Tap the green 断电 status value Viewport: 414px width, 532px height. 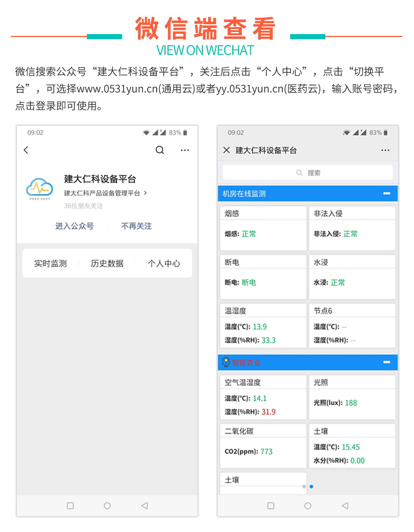(x=249, y=282)
